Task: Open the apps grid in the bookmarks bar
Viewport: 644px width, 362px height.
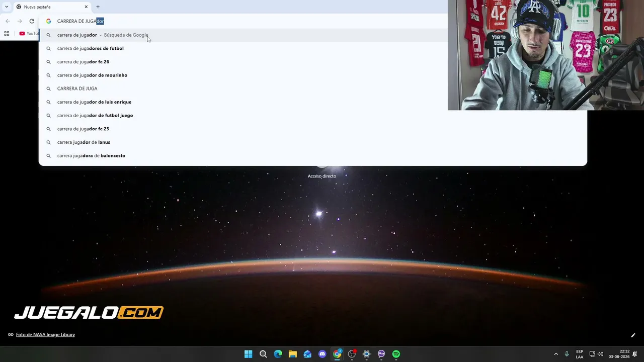Action: pos(7,34)
